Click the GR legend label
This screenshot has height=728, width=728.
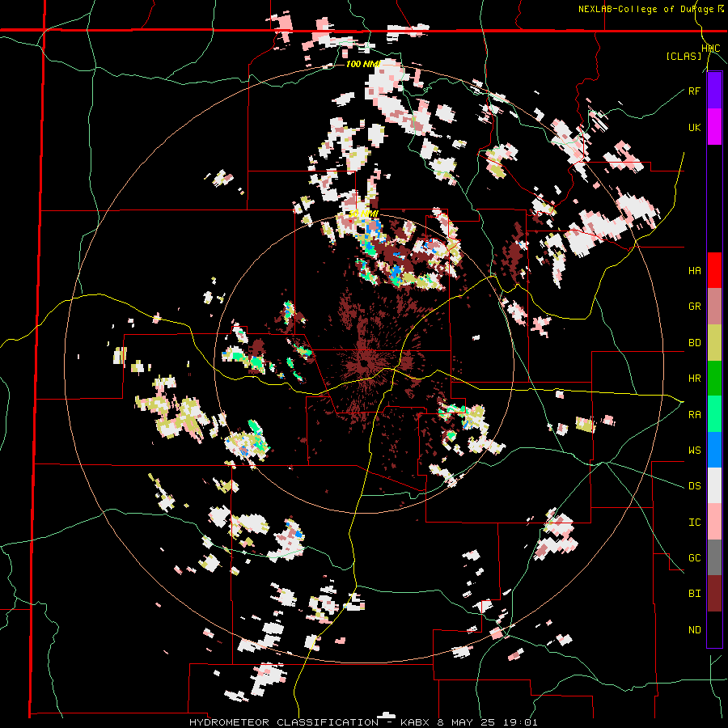tap(694, 307)
